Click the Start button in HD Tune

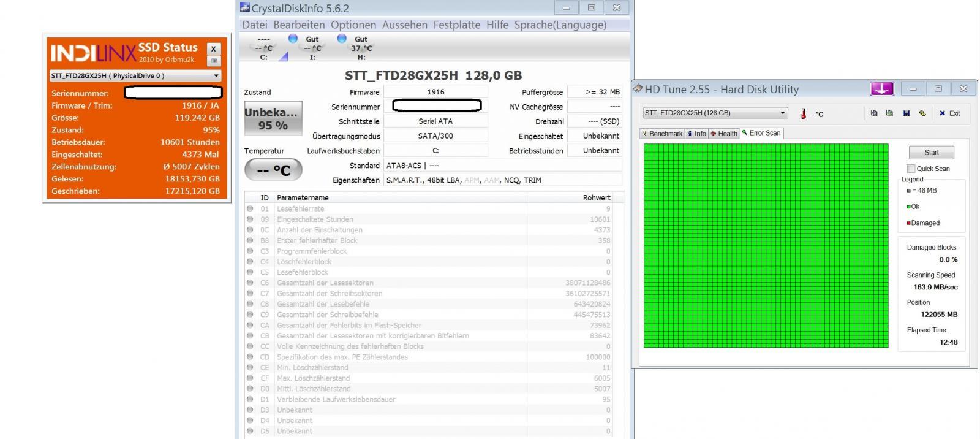(932, 152)
